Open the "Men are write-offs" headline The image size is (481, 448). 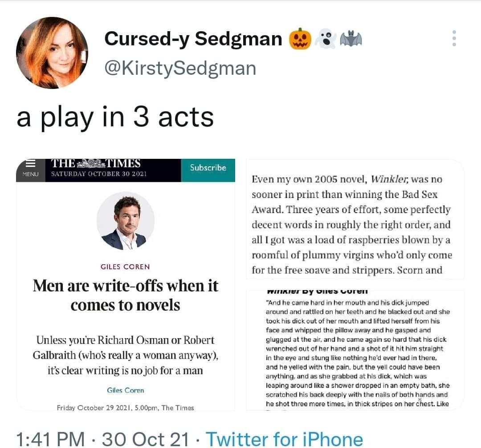point(126,295)
